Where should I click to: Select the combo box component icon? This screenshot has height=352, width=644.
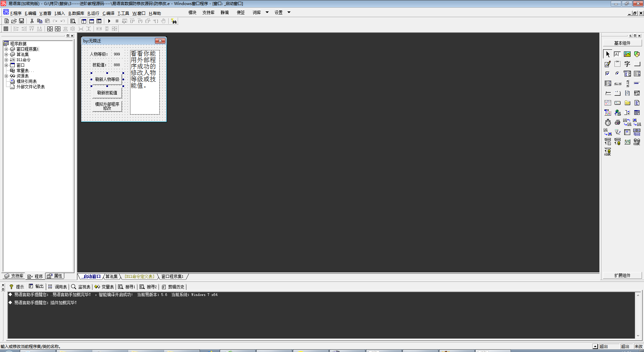(x=627, y=74)
